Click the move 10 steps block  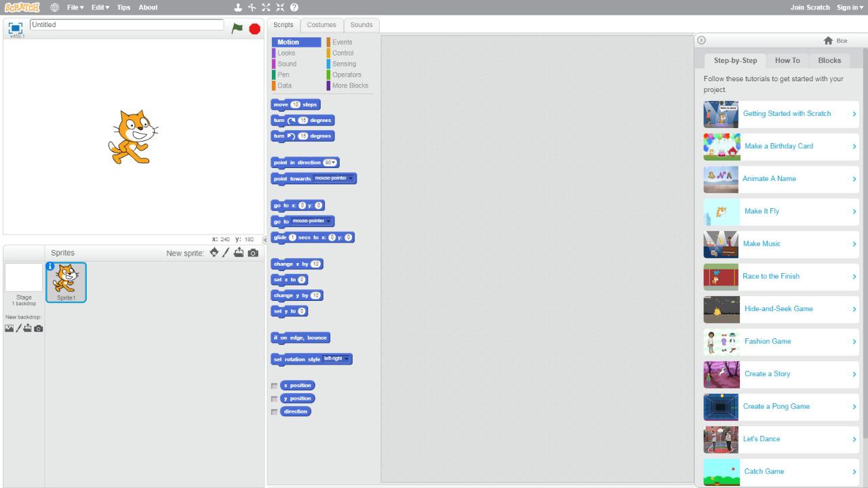point(295,105)
